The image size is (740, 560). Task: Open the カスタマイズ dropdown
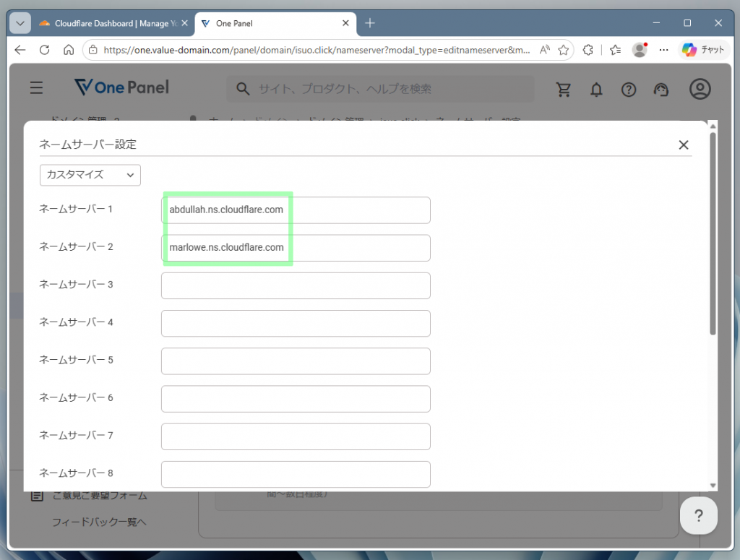pos(90,175)
